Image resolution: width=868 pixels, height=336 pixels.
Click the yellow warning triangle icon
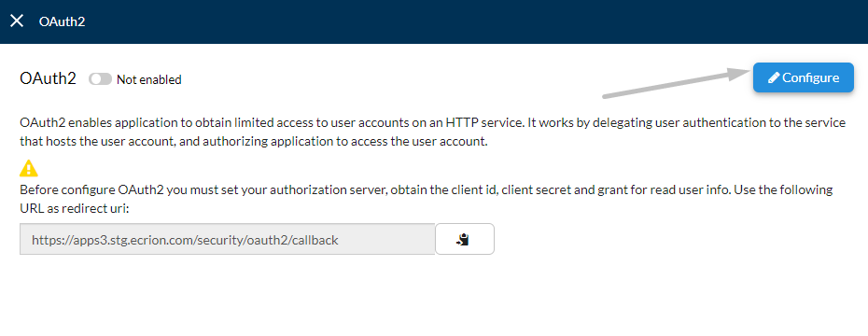point(29,168)
